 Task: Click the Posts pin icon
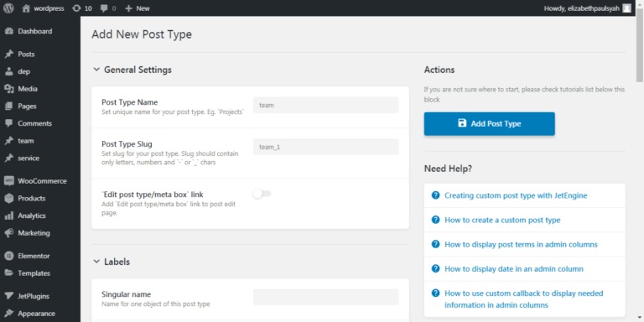(8, 55)
